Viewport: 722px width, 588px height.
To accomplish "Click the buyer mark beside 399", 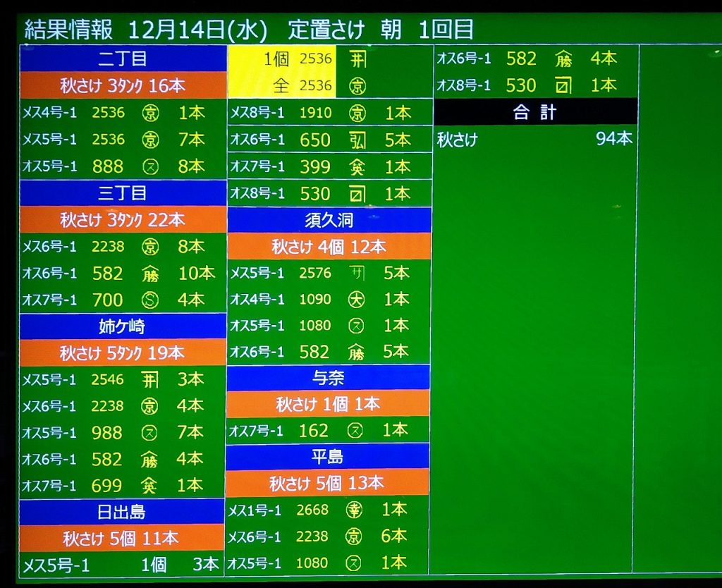I will pyautogui.click(x=357, y=167).
